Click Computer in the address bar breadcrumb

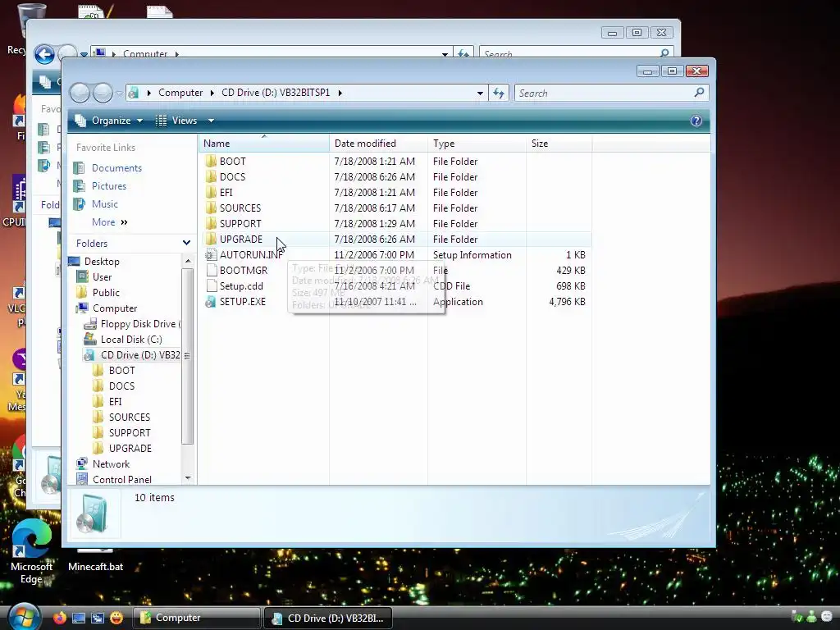pos(180,93)
